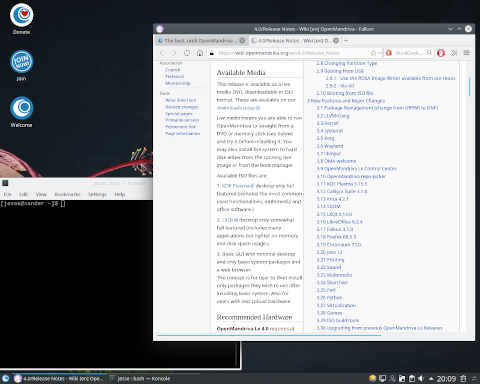Open the 'downloads page' link
This screenshot has height=384, width=480.
(238, 108)
